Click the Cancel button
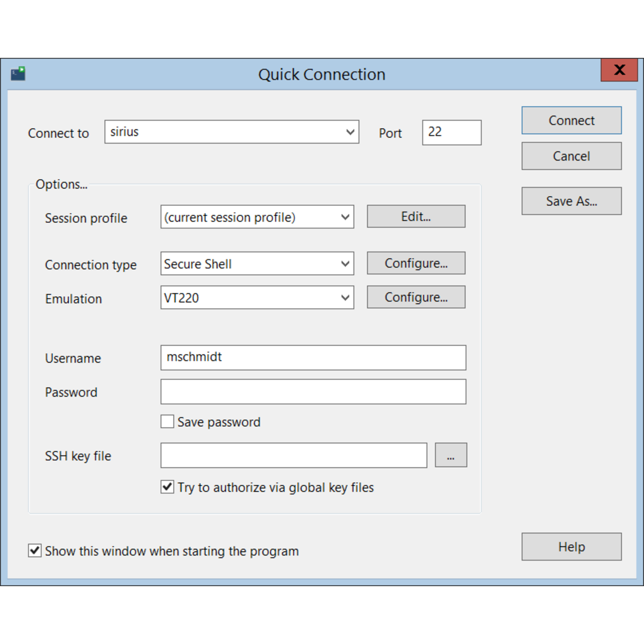 (571, 156)
